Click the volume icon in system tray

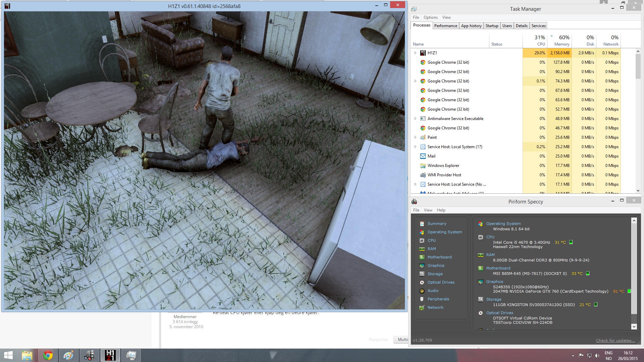click(x=597, y=356)
